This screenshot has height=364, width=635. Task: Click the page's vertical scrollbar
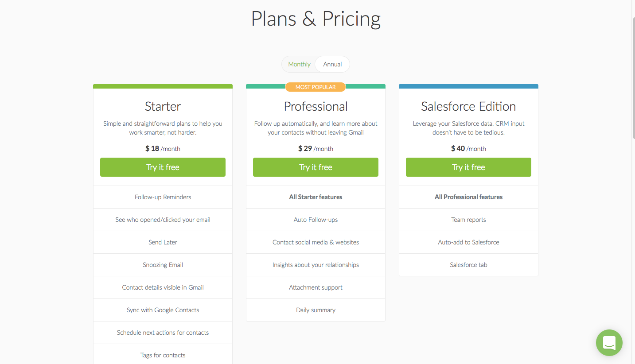tap(633, 182)
